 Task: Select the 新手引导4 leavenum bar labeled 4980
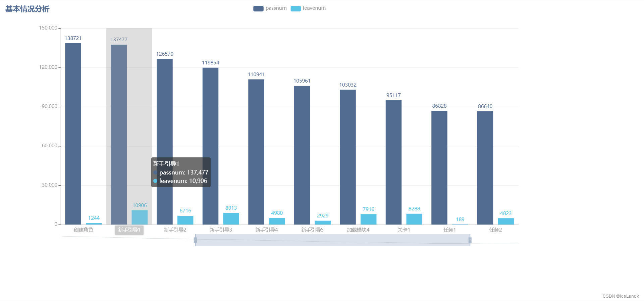(277, 221)
